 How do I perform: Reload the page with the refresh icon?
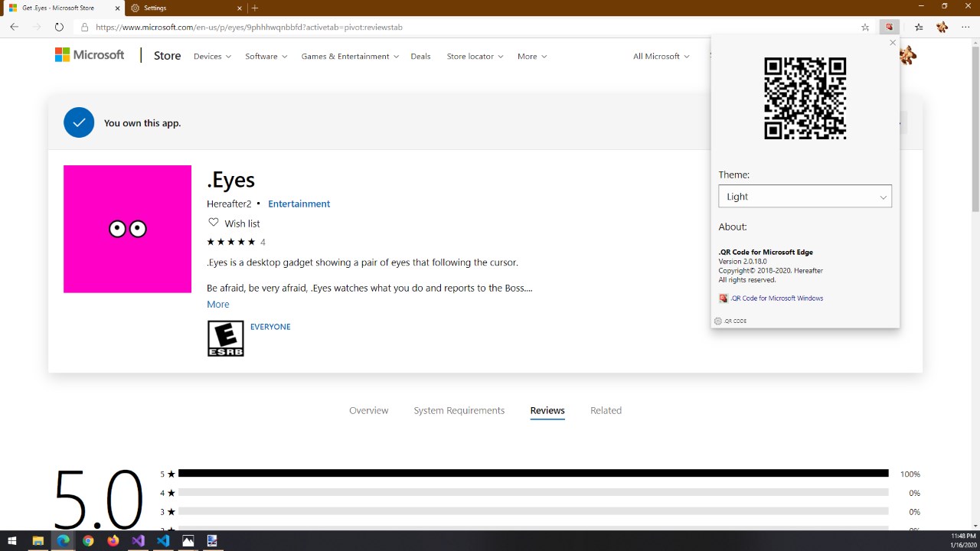tap(59, 27)
